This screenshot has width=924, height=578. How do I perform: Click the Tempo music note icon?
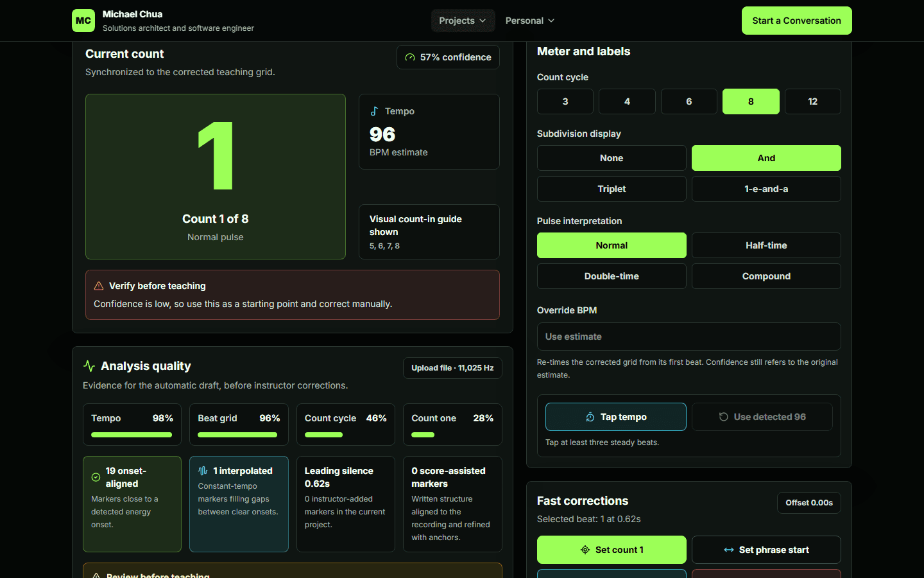click(x=374, y=111)
